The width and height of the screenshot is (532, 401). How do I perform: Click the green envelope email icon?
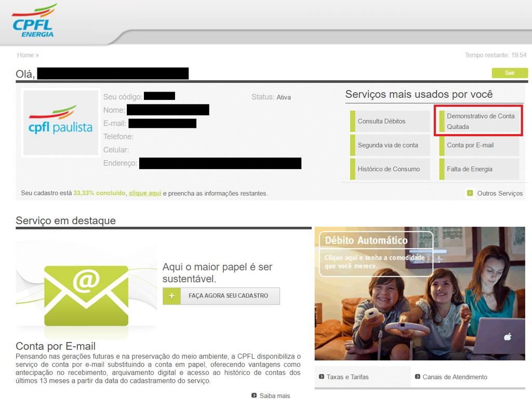(x=86, y=295)
